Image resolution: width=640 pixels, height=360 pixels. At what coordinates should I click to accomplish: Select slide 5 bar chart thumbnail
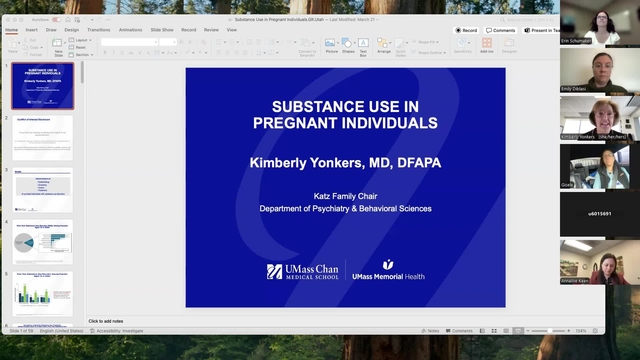coord(43,294)
